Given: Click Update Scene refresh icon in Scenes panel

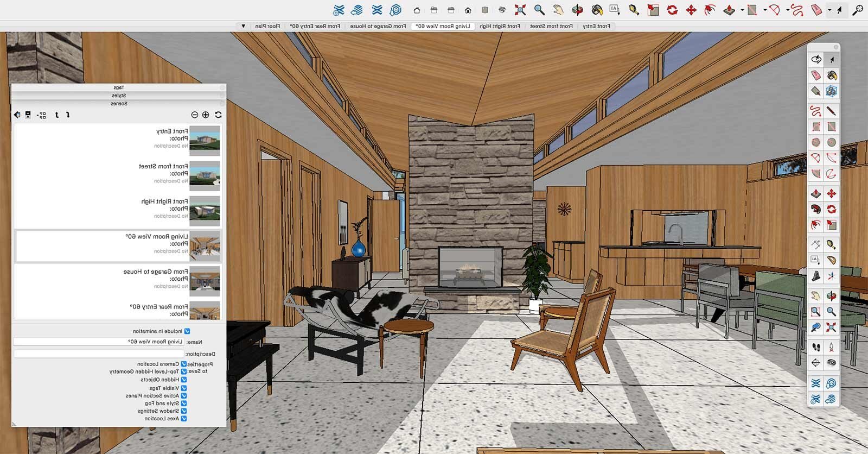Looking at the screenshot, I should 218,115.
